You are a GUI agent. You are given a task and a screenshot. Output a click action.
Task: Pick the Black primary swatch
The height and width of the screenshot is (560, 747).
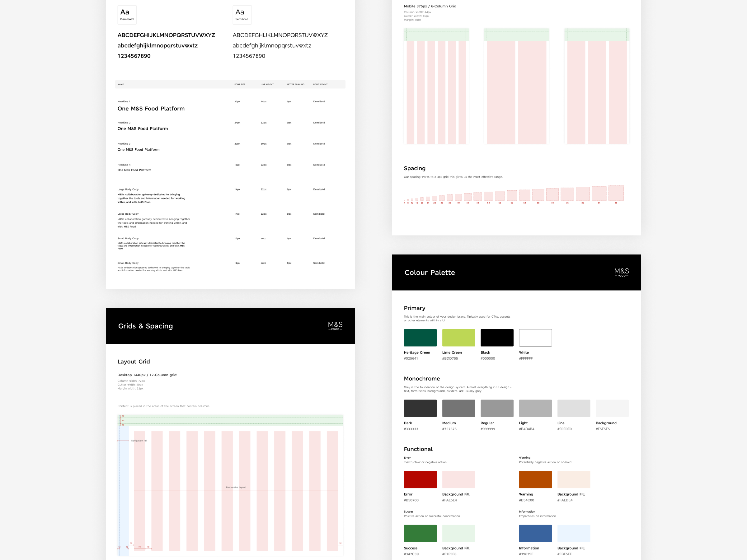pyautogui.click(x=497, y=338)
